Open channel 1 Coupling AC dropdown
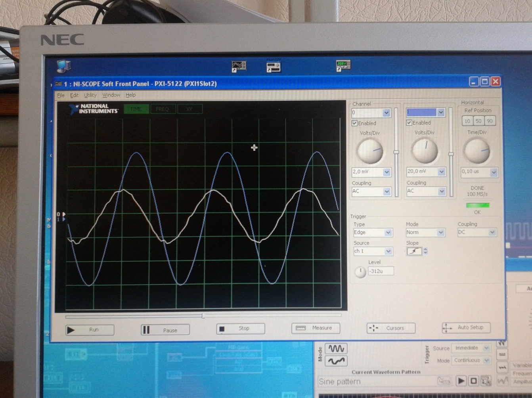This screenshot has width=532, height=398. pos(441,191)
